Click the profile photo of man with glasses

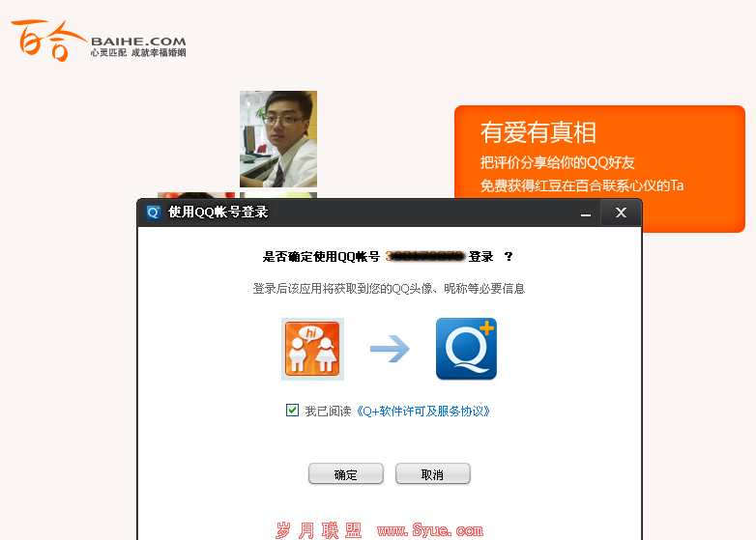click(x=278, y=139)
